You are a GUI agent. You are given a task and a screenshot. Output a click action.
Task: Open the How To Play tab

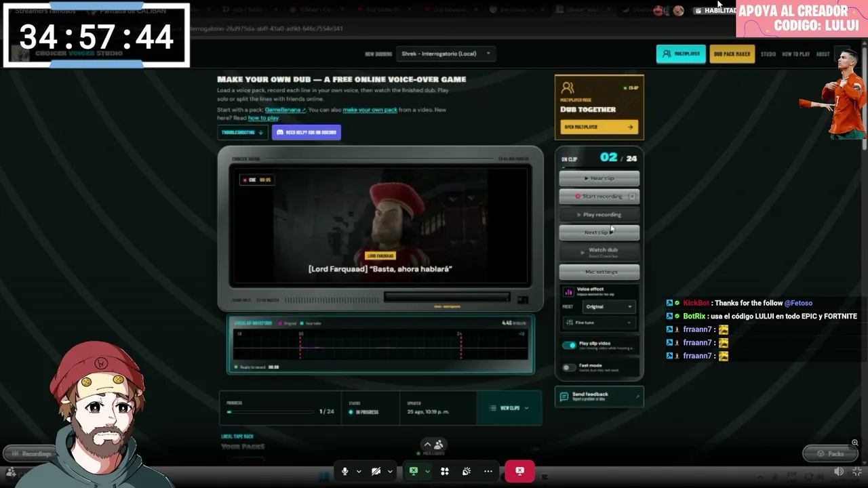click(x=796, y=54)
